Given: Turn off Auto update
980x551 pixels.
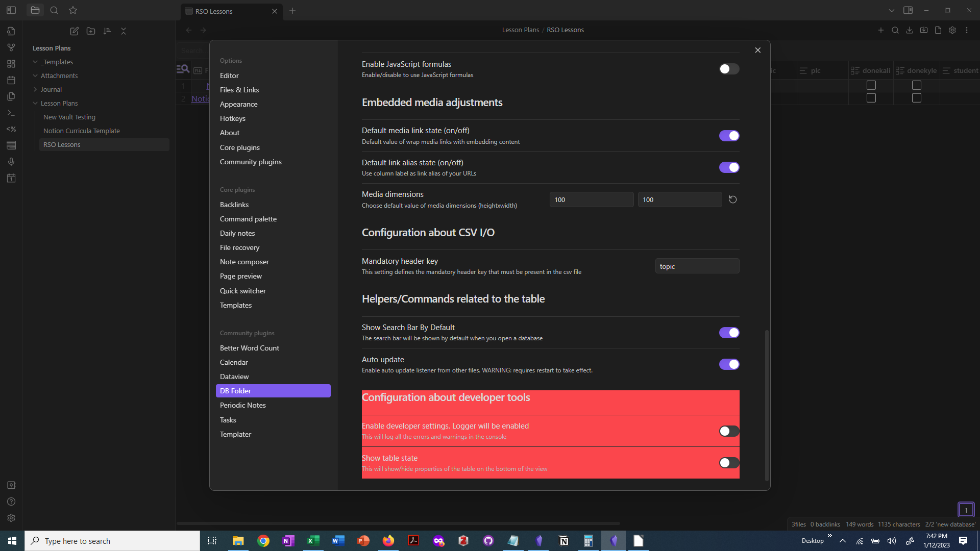Looking at the screenshot, I should click(x=729, y=364).
